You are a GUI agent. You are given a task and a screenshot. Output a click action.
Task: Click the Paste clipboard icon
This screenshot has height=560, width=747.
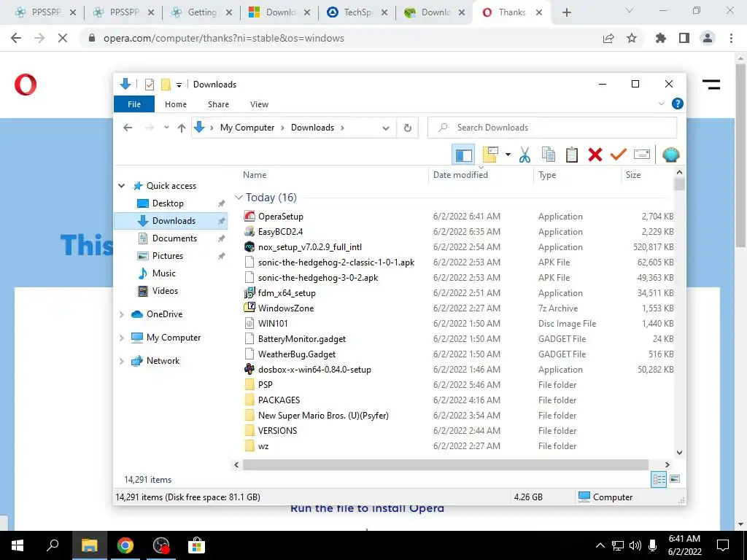(572, 155)
